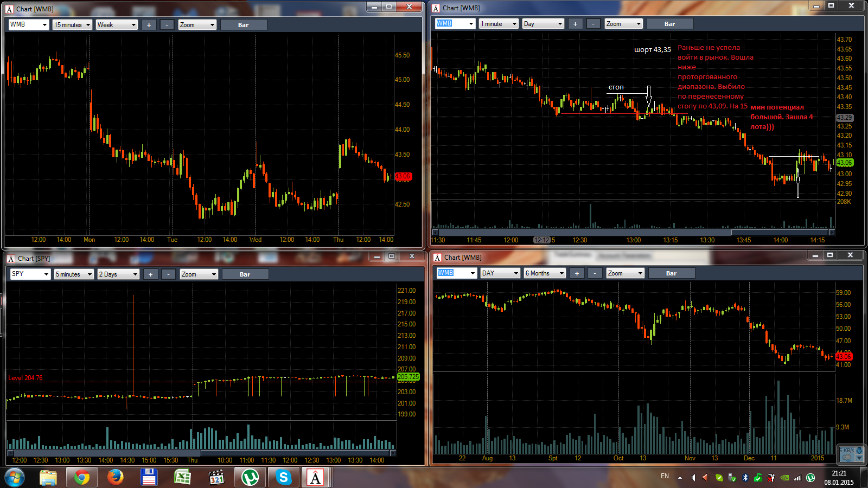Click right scroll arrow under 1 minute chart
Screen dimensions: 868x488
(x=832, y=233)
